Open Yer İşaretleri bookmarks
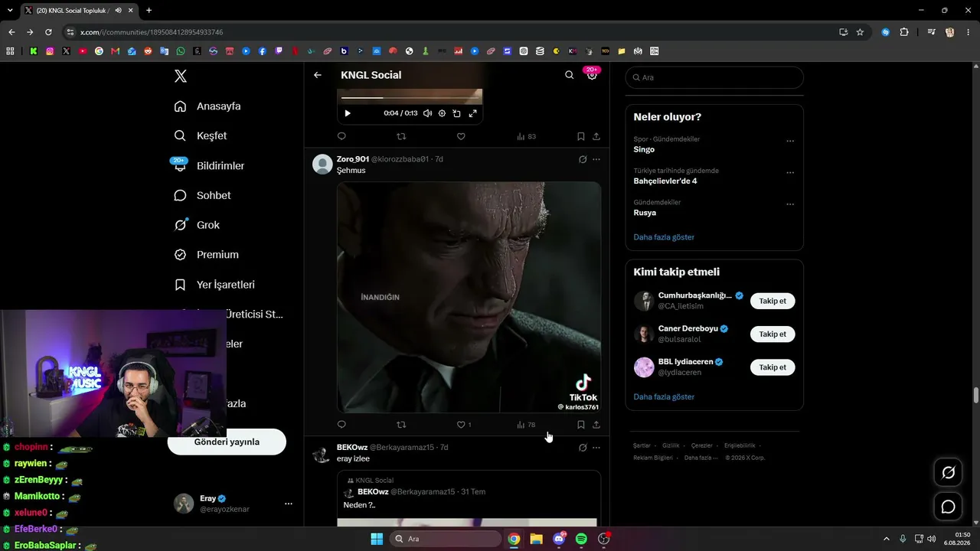Viewport: 980px width, 551px height. [214, 285]
